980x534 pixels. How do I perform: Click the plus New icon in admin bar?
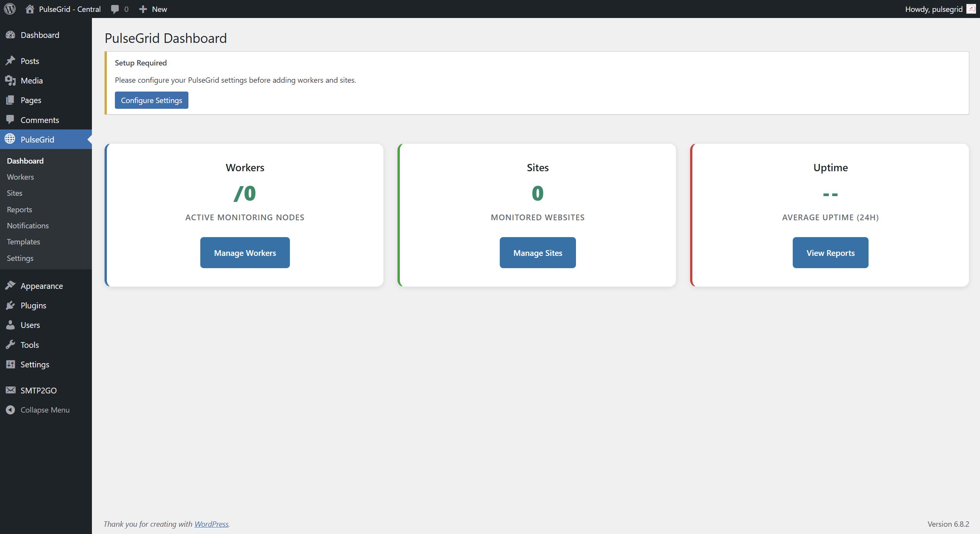tap(143, 9)
